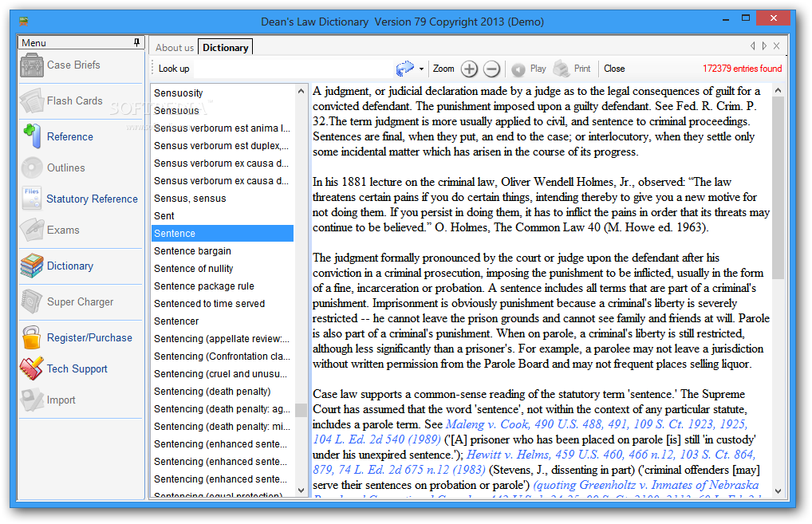This screenshot has width=812, height=524.
Task: Open the Statutory Reference files icon
Action: (x=32, y=199)
